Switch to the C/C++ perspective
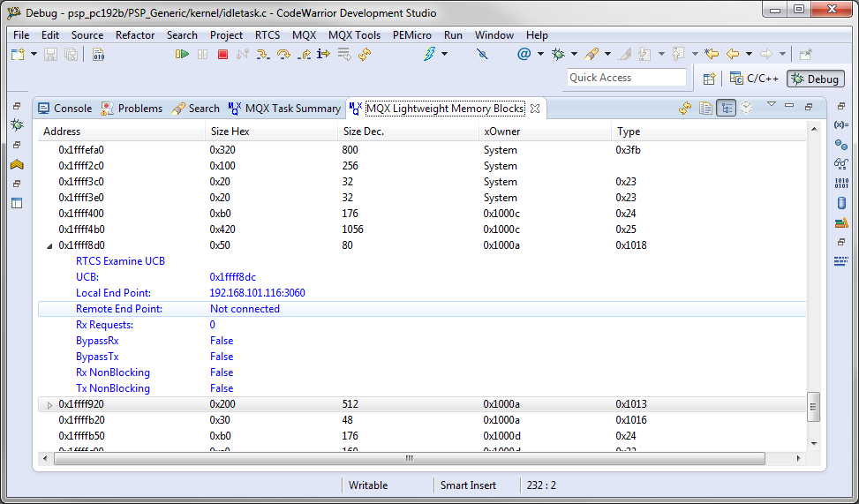859x504 pixels. pos(754,79)
